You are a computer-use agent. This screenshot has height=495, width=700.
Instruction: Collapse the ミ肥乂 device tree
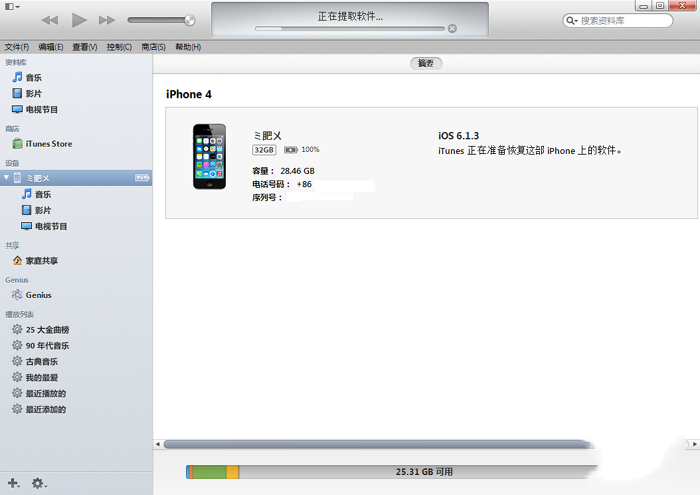[x=6, y=178]
